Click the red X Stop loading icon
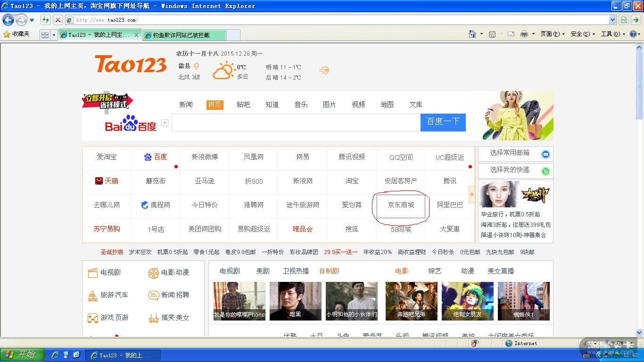 click(x=58, y=20)
